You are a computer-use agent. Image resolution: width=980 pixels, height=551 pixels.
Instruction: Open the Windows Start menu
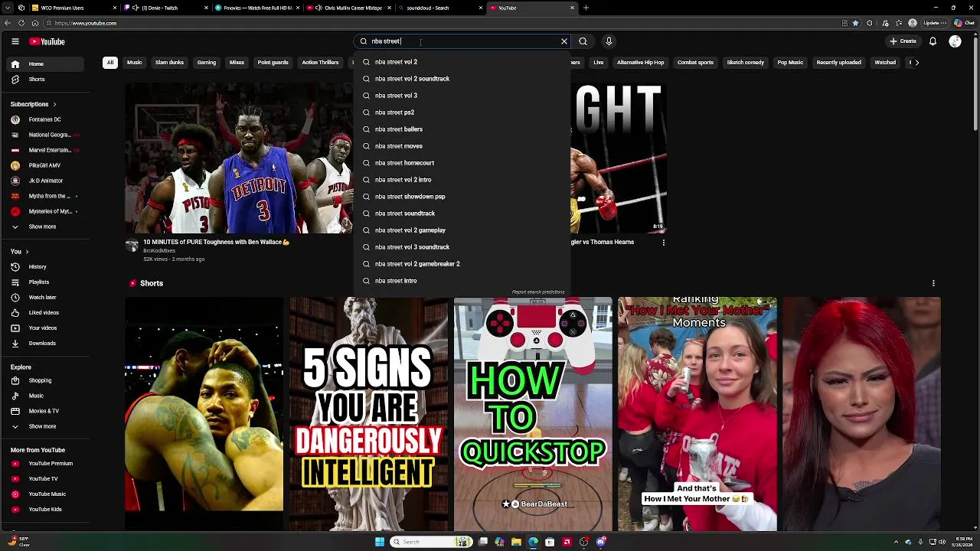(379, 542)
